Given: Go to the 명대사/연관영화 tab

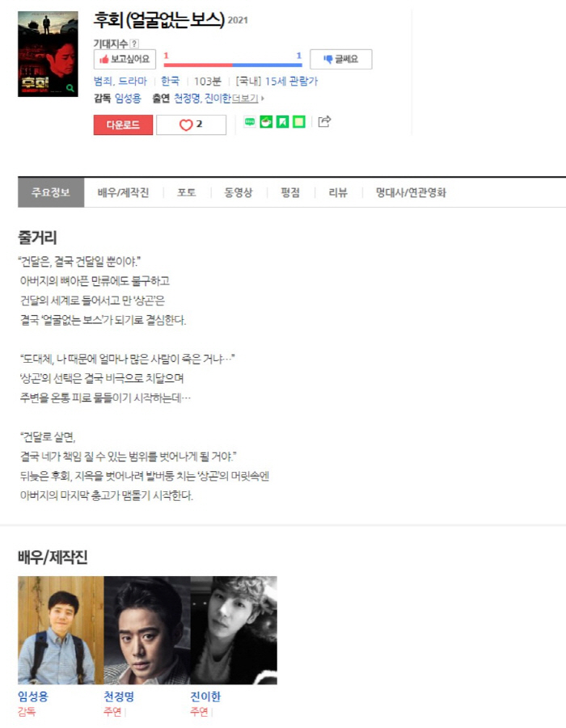Looking at the screenshot, I should point(411,192).
